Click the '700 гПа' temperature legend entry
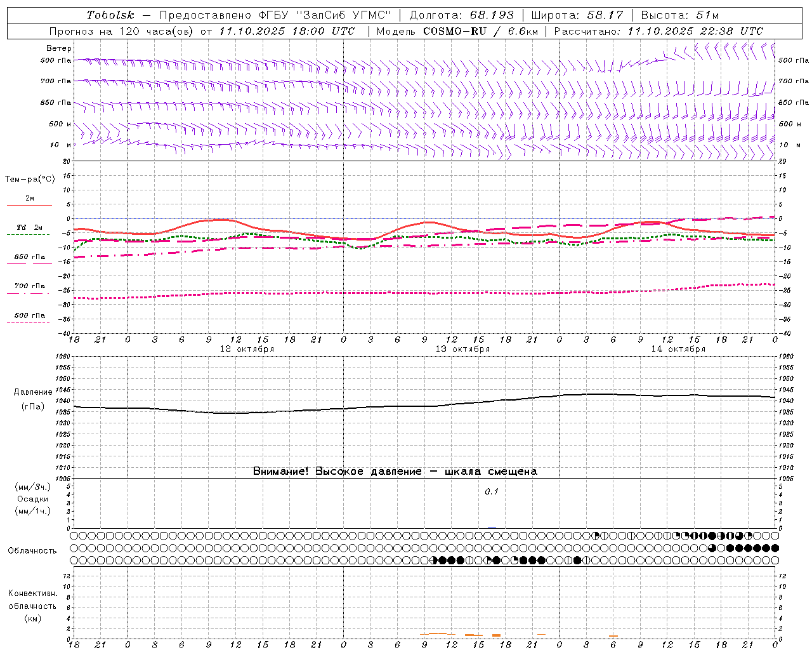The image size is (812, 650). pos(29,286)
